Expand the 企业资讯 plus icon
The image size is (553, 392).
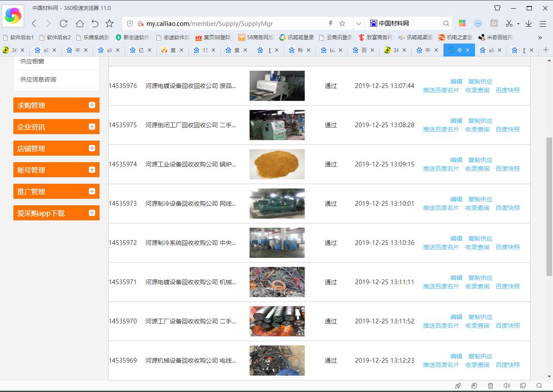92,126
